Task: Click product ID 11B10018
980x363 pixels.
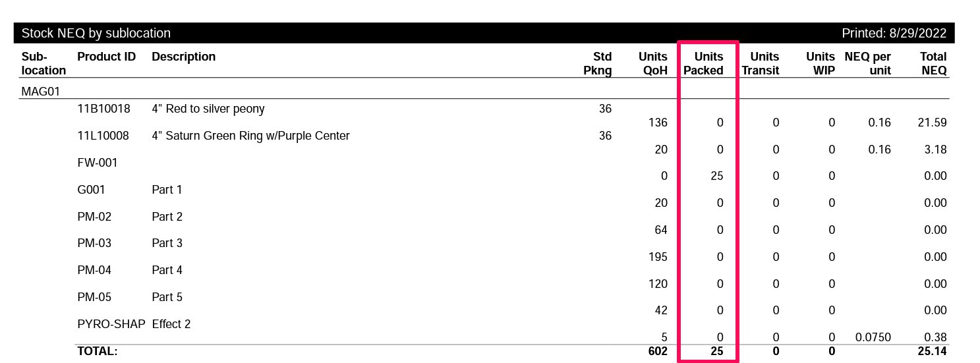Action: (x=103, y=109)
